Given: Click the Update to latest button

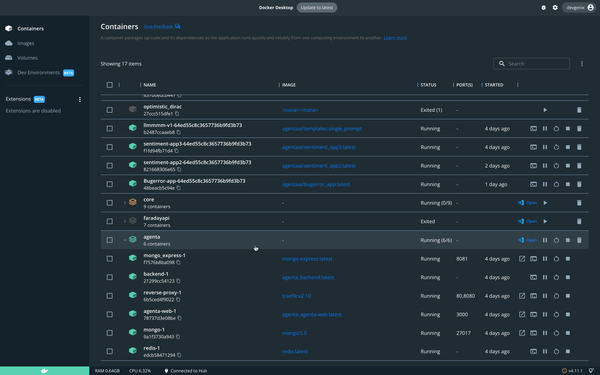Looking at the screenshot, I should tap(317, 8).
